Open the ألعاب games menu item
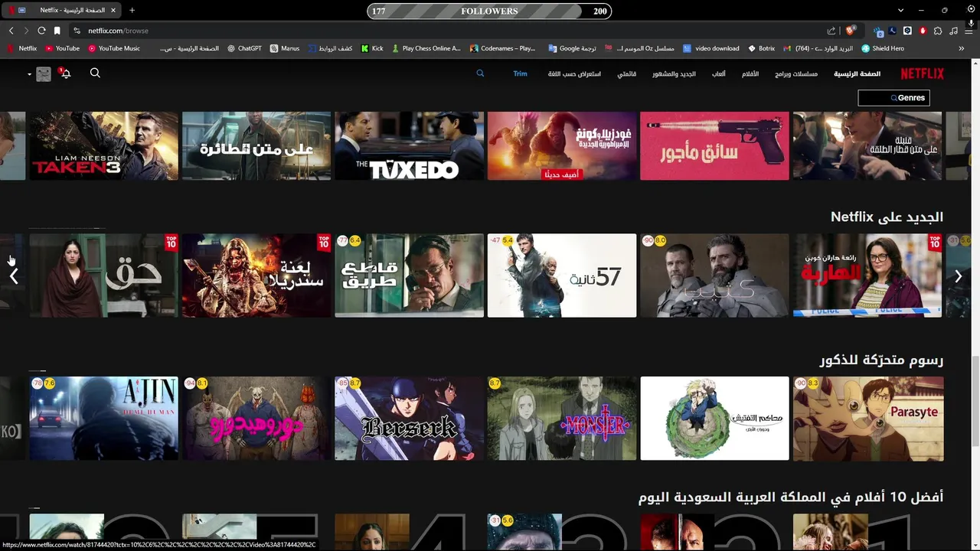The width and height of the screenshot is (980, 551). 719,73
